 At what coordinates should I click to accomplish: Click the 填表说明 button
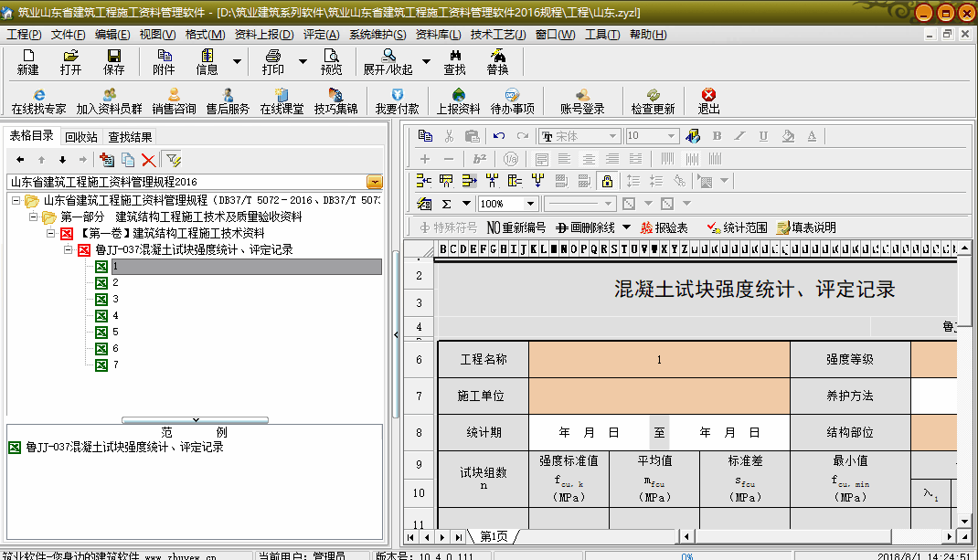pos(806,227)
